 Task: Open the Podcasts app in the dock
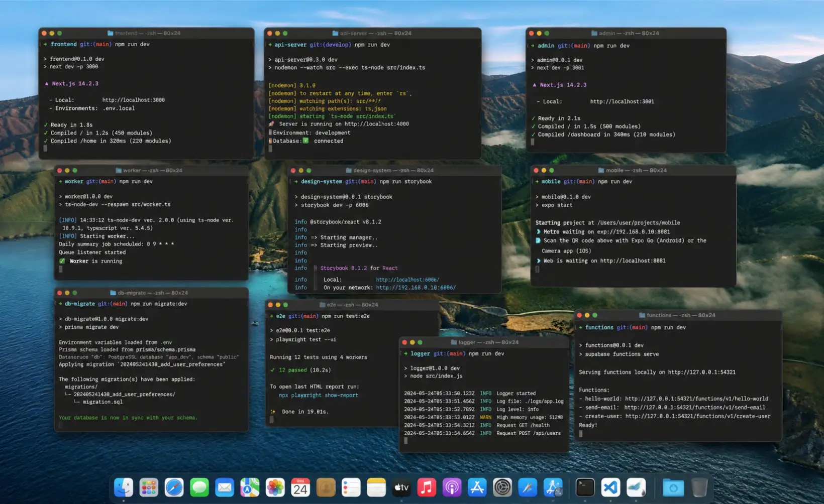point(452,487)
